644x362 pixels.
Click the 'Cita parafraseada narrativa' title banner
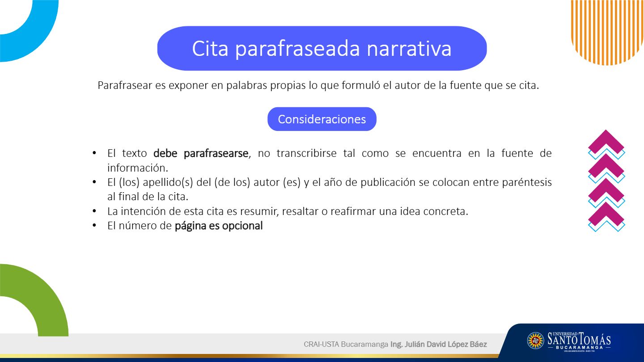322,48
